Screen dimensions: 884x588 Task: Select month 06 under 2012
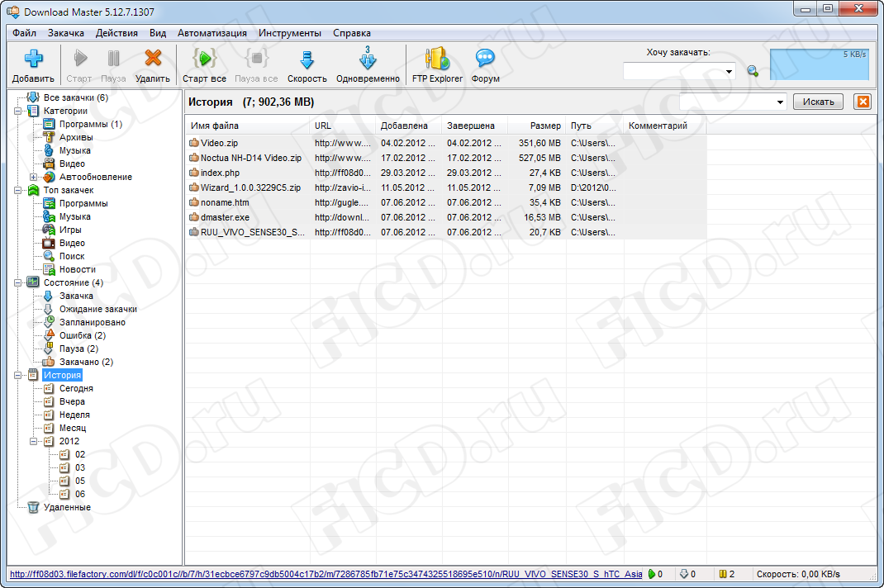(x=80, y=495)
